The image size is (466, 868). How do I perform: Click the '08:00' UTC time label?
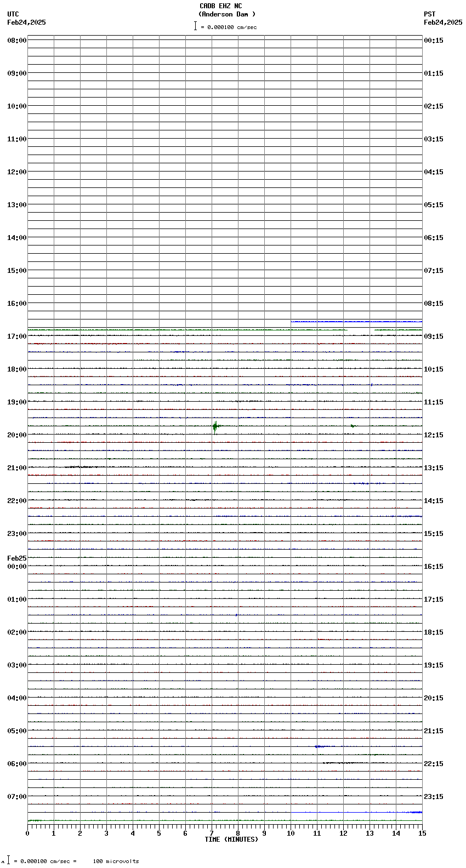16,41
